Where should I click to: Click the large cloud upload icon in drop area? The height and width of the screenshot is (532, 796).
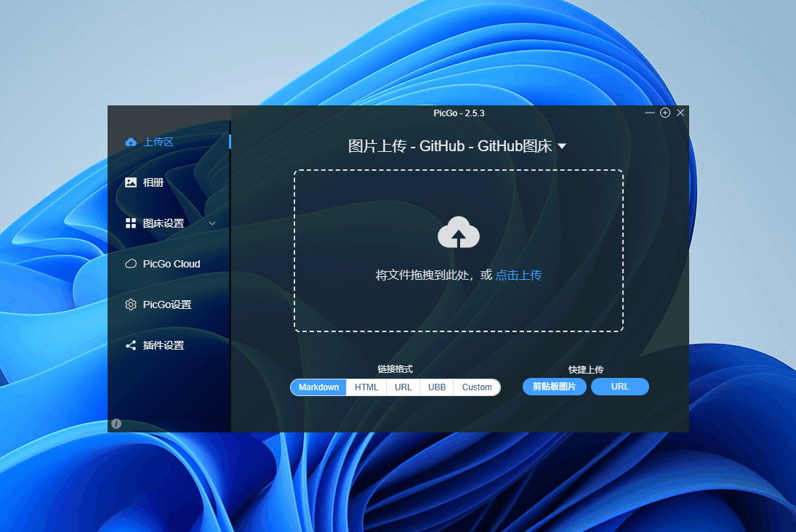click(x=459, y=233)
